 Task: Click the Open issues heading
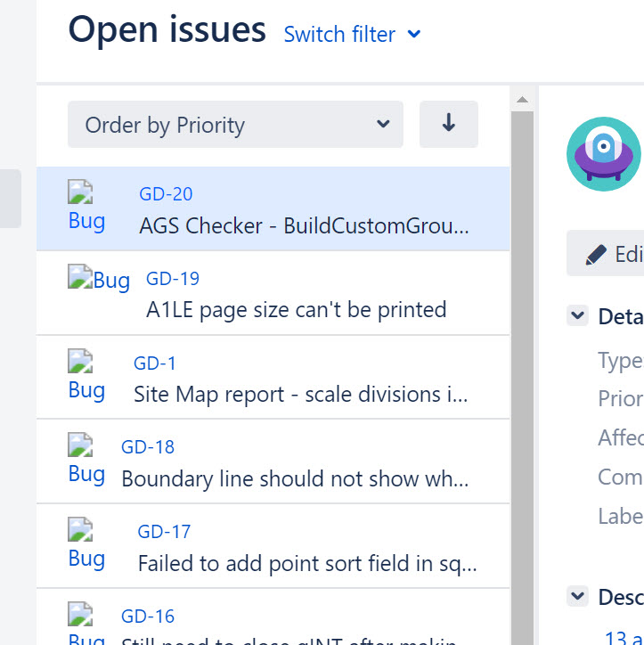[x=167, y=30]
